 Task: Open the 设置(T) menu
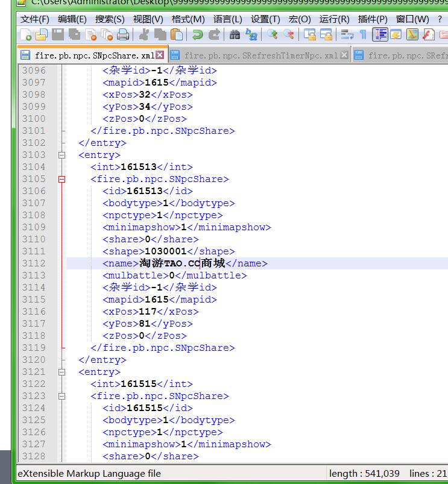(265, 19)
